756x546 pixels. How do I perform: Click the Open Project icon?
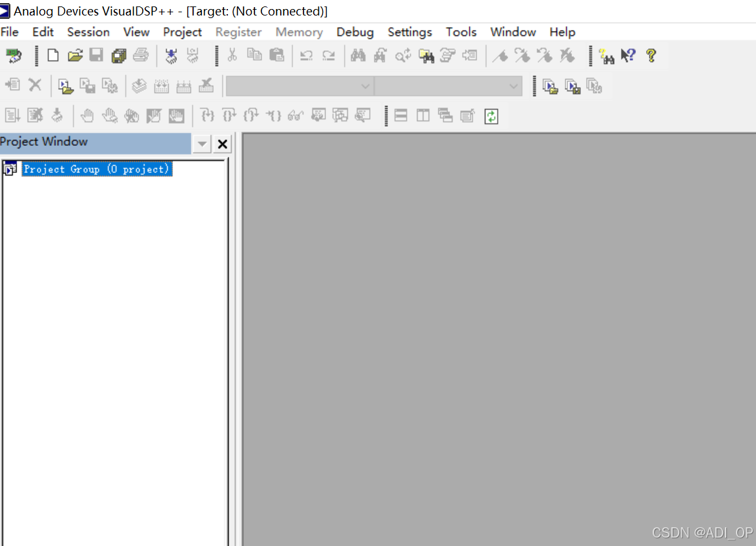click(x=66, y=86)
